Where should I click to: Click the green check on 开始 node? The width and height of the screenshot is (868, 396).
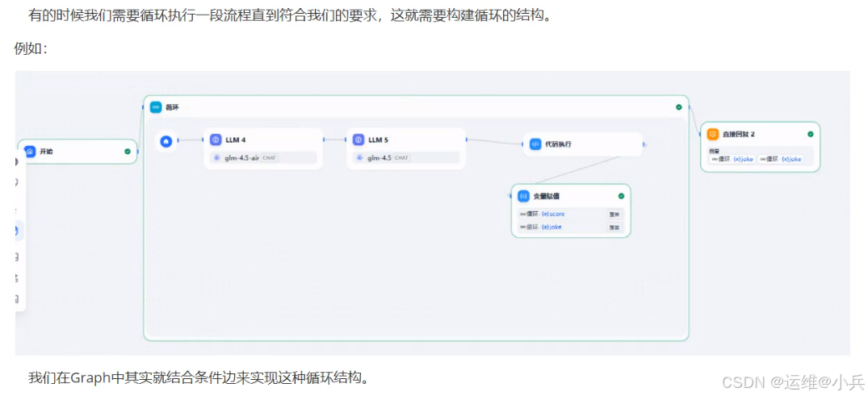tap(128, 151)
